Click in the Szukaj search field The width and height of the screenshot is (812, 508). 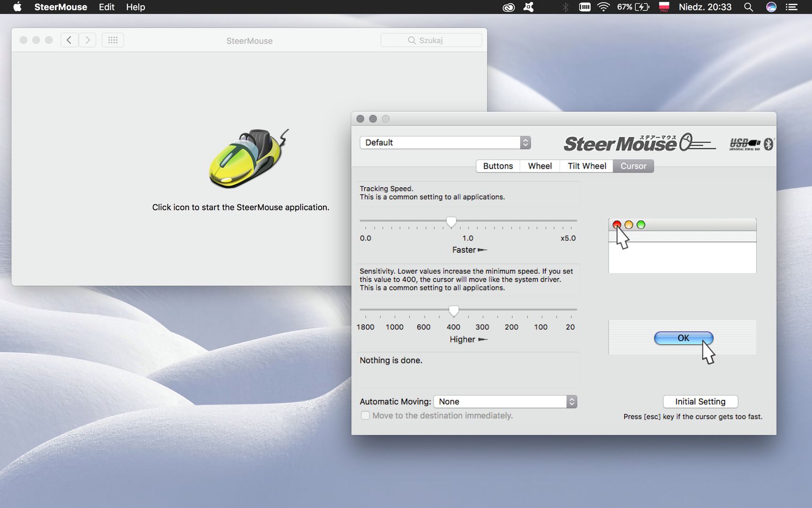(431, 40)
